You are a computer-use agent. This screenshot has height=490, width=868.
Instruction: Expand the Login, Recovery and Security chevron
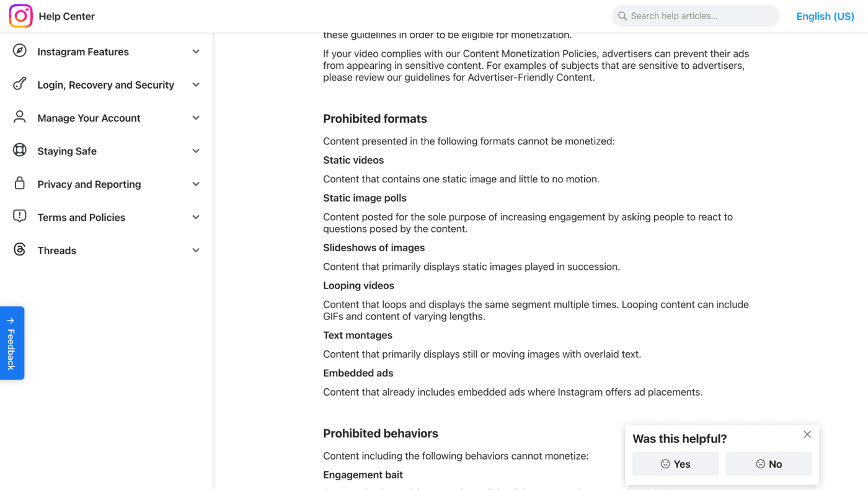[196, 85]
